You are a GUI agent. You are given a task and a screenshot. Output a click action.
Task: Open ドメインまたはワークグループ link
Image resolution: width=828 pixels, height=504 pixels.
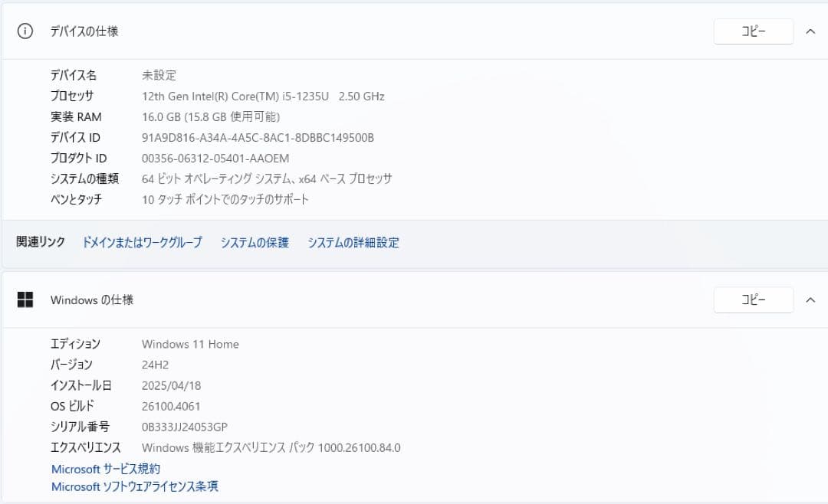(x=142, y=242)
